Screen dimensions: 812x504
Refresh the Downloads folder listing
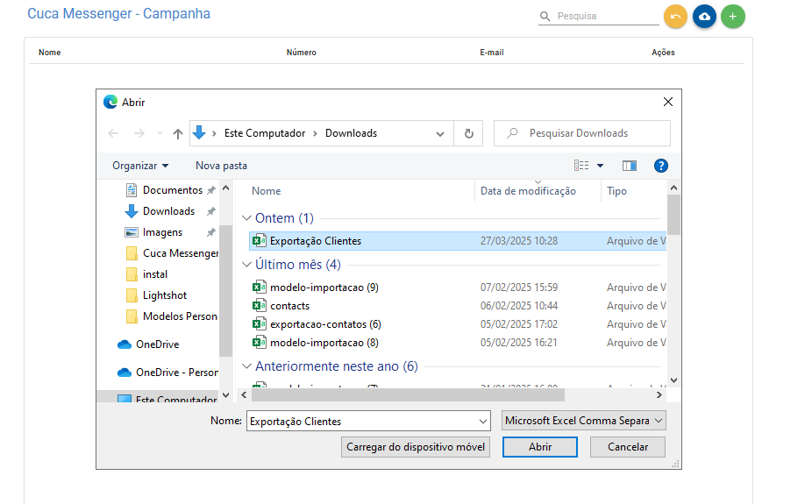[468, 133]
